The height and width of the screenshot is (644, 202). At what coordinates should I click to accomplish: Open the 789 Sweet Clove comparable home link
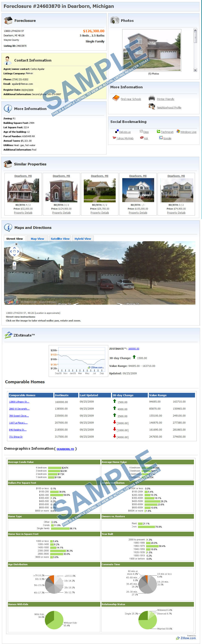tap(19, 416)
